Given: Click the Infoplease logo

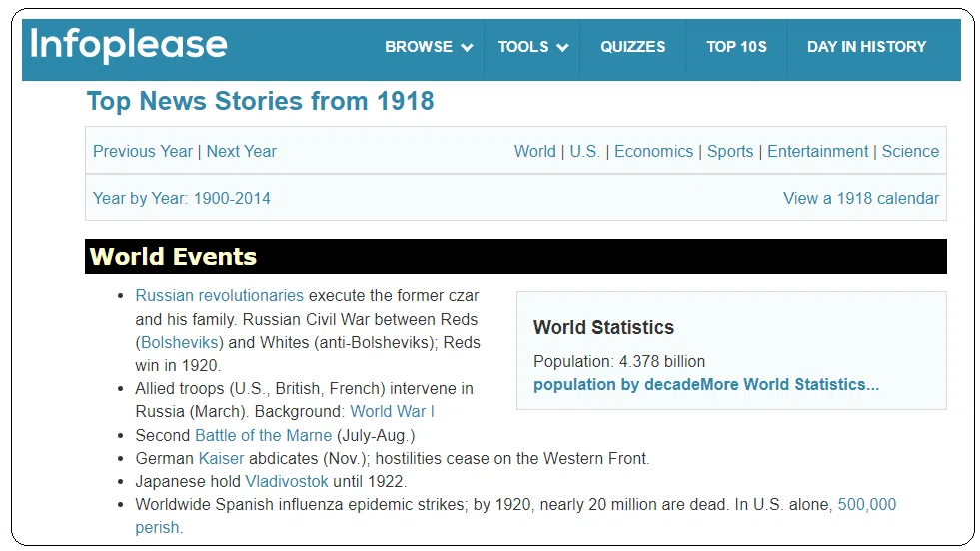Looking at the screenshot, I should tap(129, 44).
